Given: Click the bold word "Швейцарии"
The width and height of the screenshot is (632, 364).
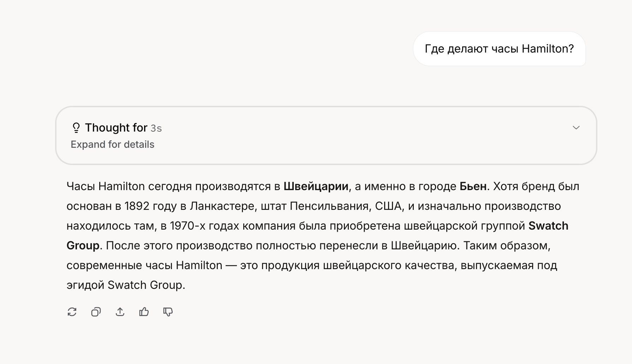Looking at the screenshot, I should click(x=316, y=186).
